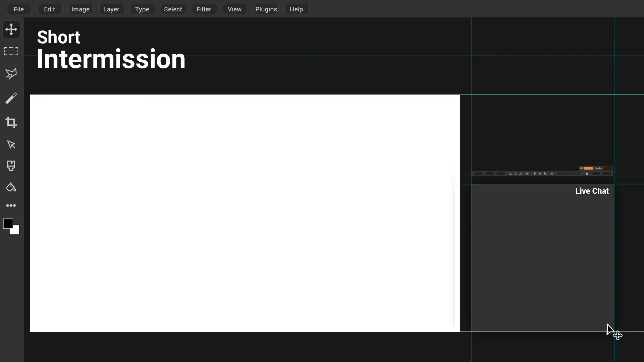Select the Brush tool with the diagonal stroke icon
The height and width of the screenshot is (362, 644).
11,98
